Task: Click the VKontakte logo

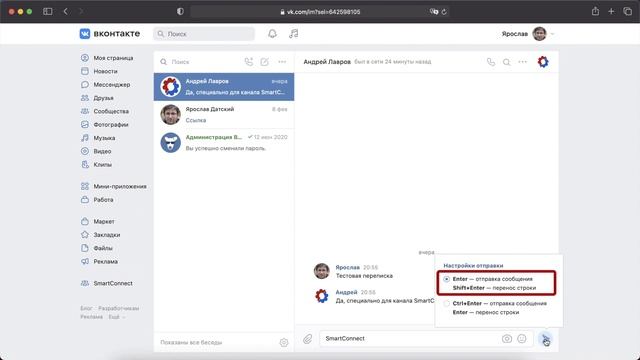Action: tap(110, 33)
